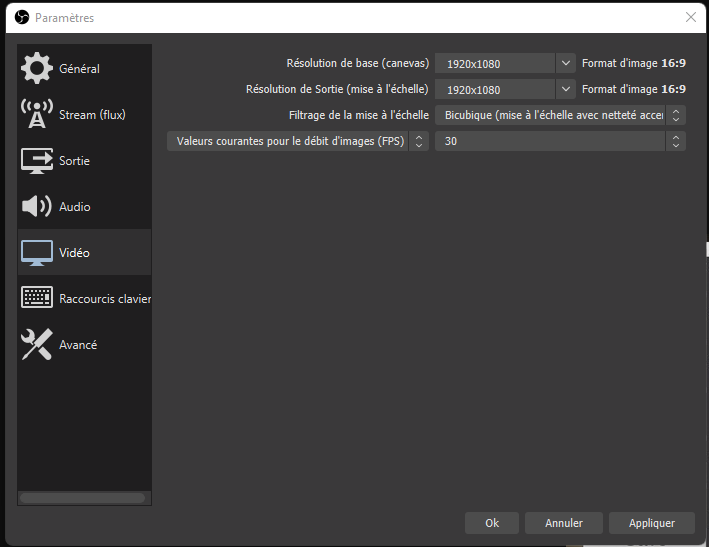Image resolution: width=709 pixels, height=547 pixels.
Task: Expand the Résolution de base dropdown arrow
Action: pos(566,63)
